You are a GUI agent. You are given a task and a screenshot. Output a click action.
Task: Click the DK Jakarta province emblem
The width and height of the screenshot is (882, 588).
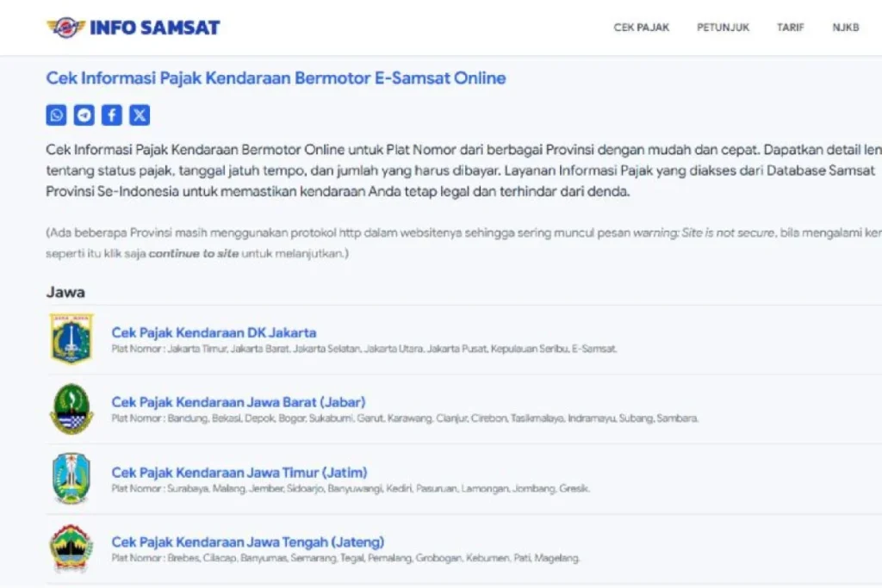71,338
